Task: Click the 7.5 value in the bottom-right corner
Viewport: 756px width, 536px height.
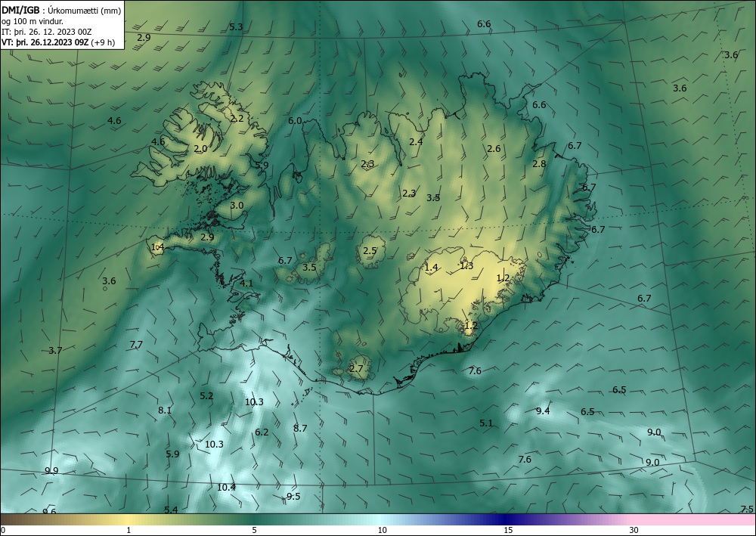Action: pyautogui.click(x=747, y=509)
